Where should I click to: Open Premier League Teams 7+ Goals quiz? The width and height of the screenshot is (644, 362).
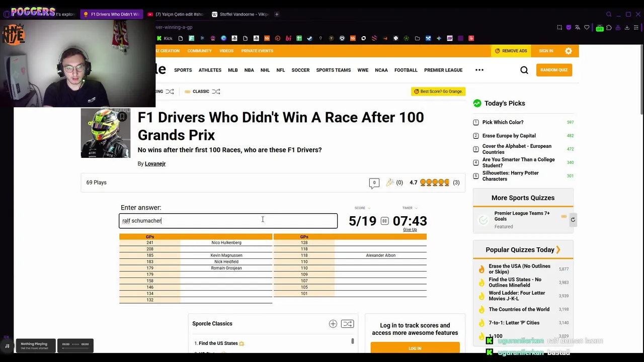coord(522,216)
